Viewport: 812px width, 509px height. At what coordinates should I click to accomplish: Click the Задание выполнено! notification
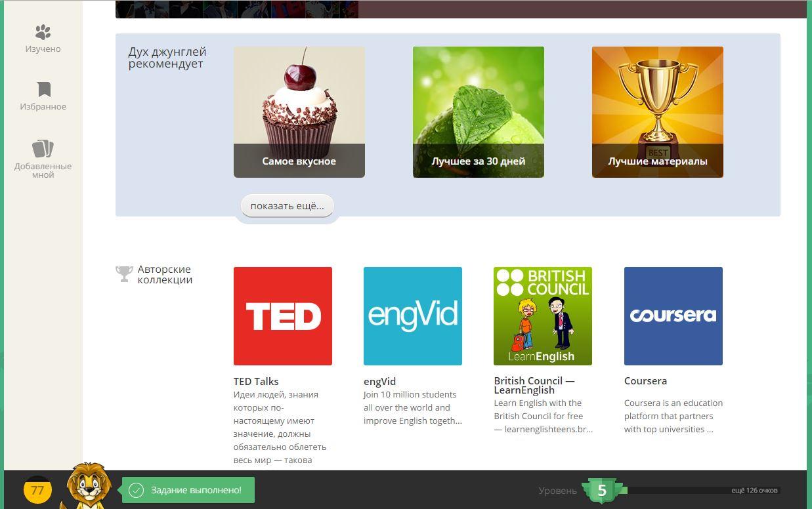click(188, 490)
